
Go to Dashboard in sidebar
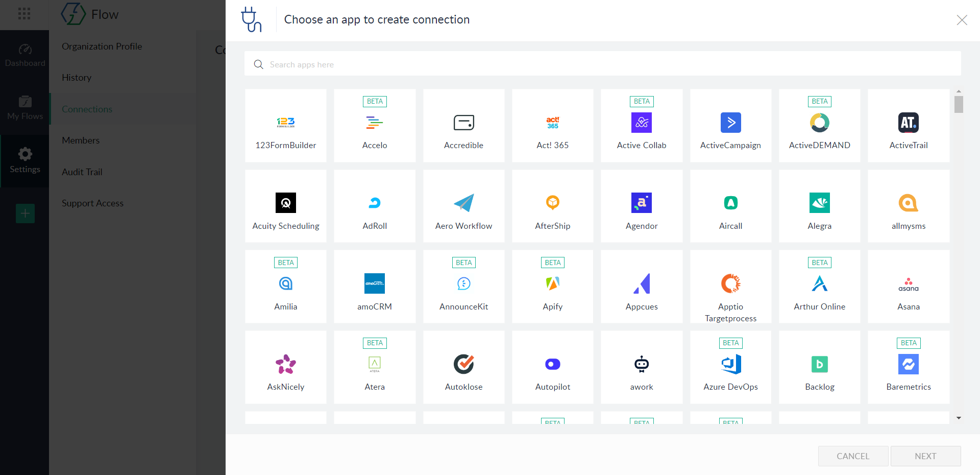coord(24,56)
